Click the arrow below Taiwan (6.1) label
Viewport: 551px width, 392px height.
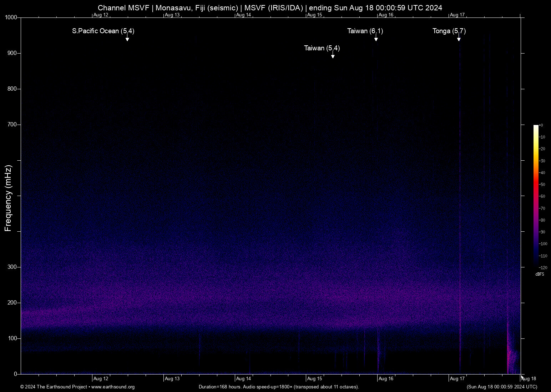[x=376, y=39]
